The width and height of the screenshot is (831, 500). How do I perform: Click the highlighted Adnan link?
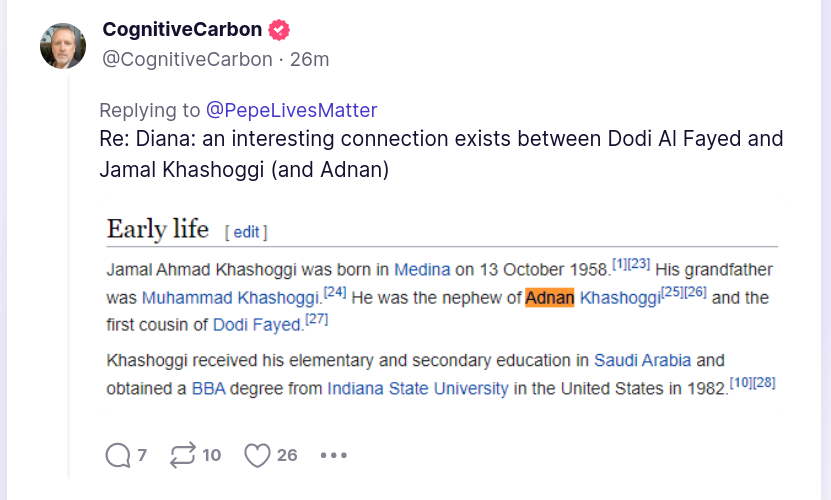(x=549, y=297)
